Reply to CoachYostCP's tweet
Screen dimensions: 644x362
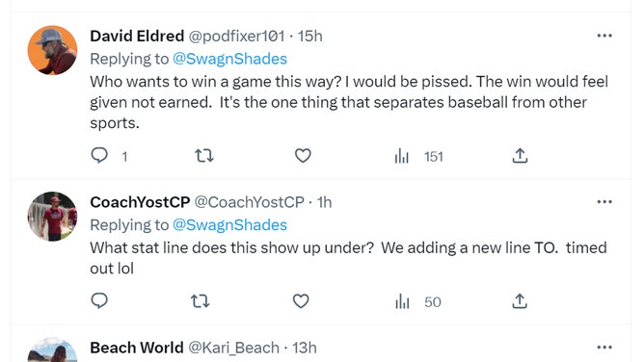coord(99,301)
